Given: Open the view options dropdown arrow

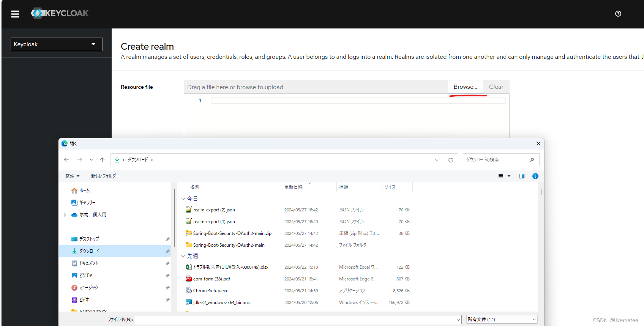Looking at the screenshot, I should (x=509, y=176).
